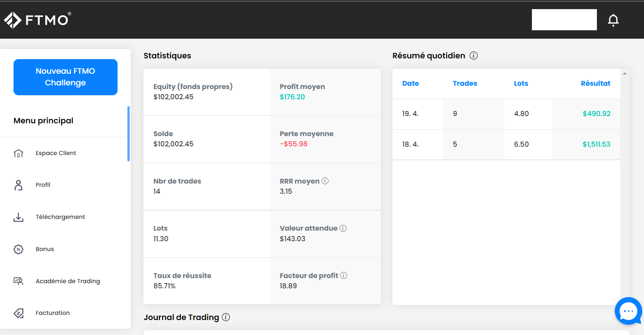Viewport: 644px width, 335px height.
Task: Open the notifications bell
Action: coord(613,20)
